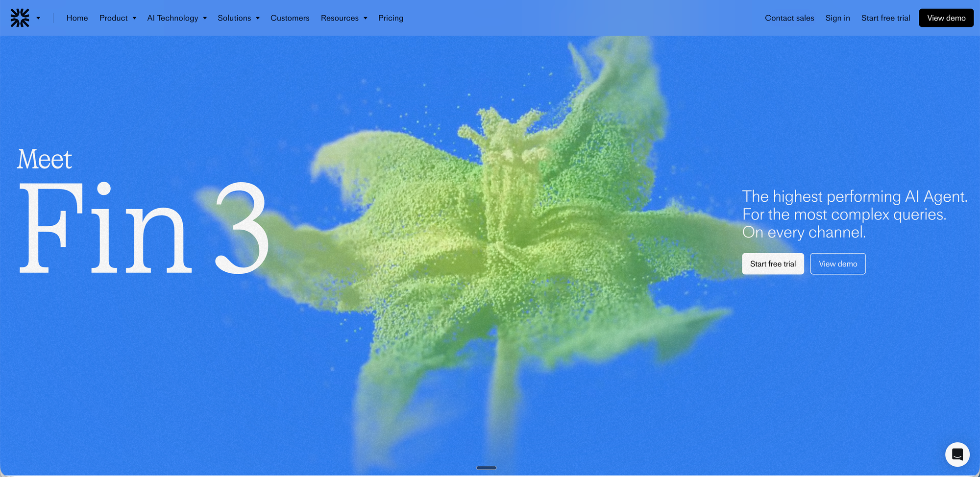Click the "Meet" heading text
This screenshot has width=980, height=477.
click(45, 160)
